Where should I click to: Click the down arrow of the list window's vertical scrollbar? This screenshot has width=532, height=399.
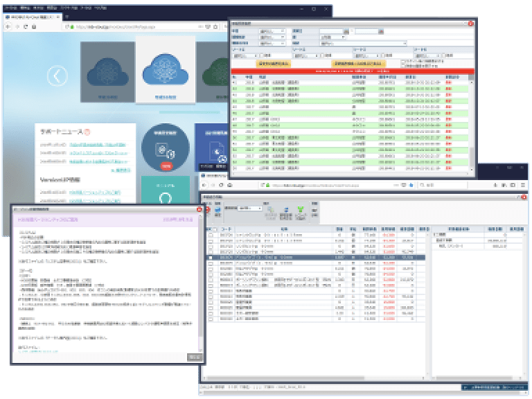[x=471, y=169]
